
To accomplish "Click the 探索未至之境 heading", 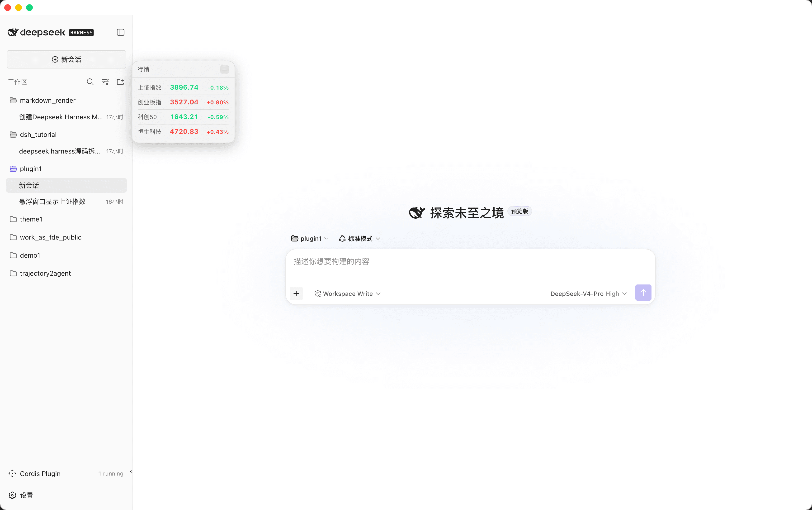I will tap(467, 213).
